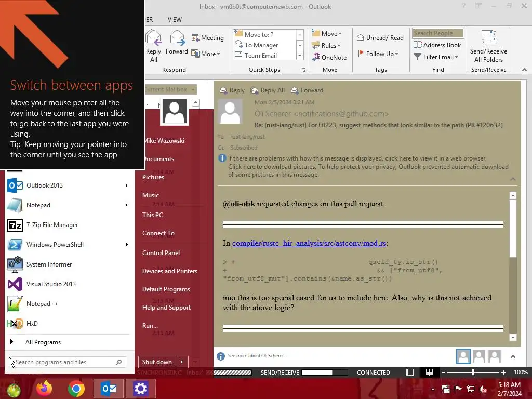532x399 pixels.
Task: Click the sender's contact photo
Action: [x=230, y=111]
